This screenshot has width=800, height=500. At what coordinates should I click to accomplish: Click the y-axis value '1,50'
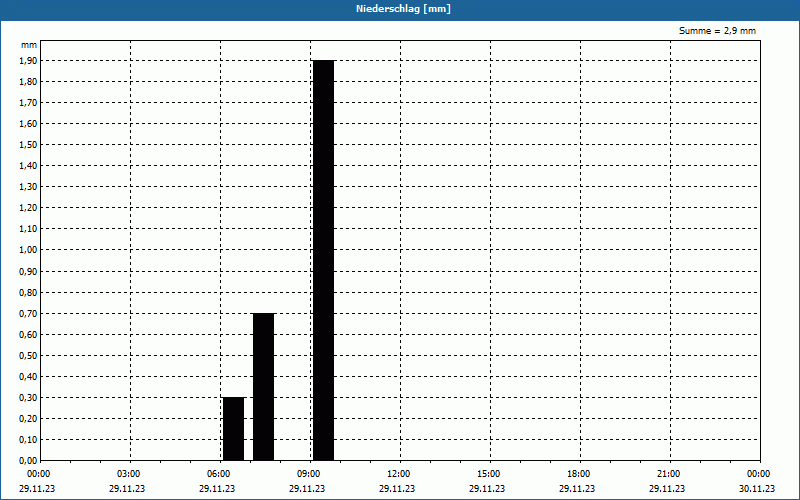click(x=28, y=145)
